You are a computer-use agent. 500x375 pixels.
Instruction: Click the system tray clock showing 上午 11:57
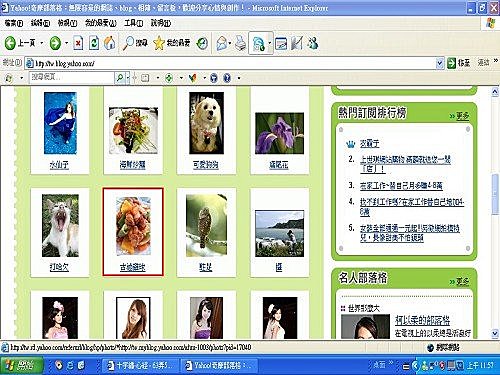[480, 366]
